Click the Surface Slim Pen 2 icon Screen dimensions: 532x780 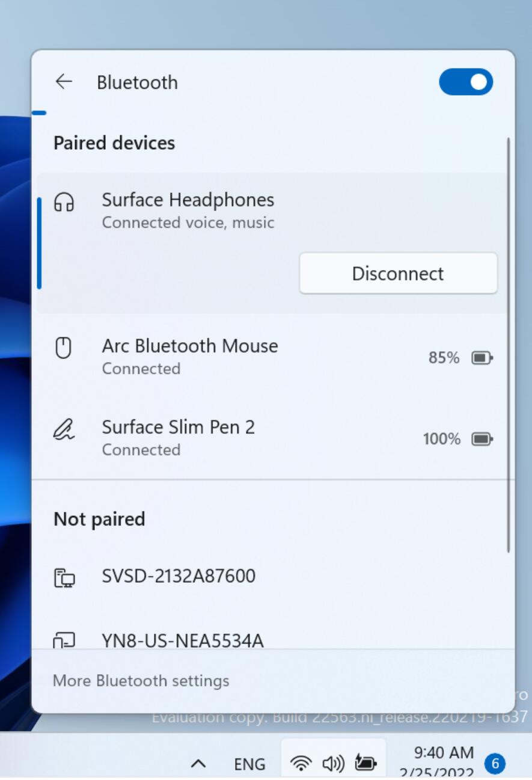point(64,429)
